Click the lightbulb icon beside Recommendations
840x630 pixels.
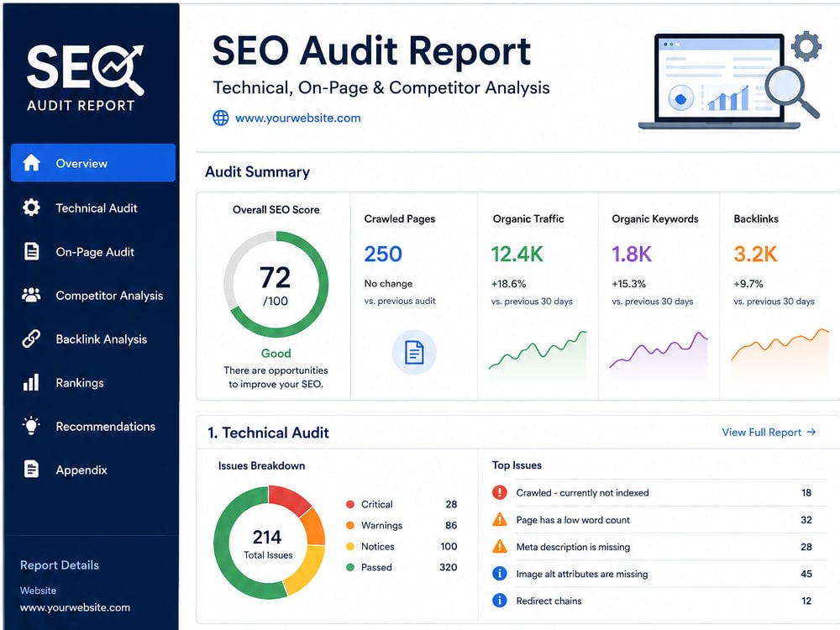[31, 425]
